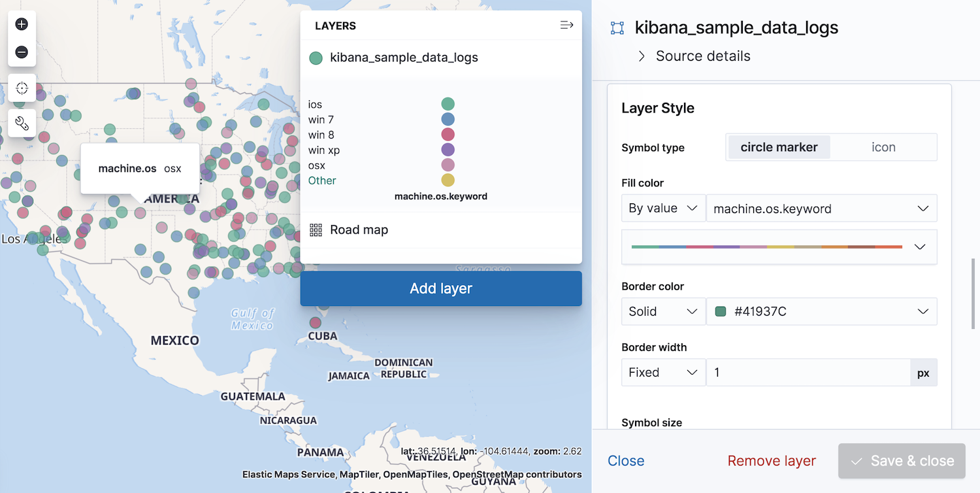The height and width of the screenshot is (493, 980).
Task: Open the Border width Fixed dropdown
Action: coord(663,372)
